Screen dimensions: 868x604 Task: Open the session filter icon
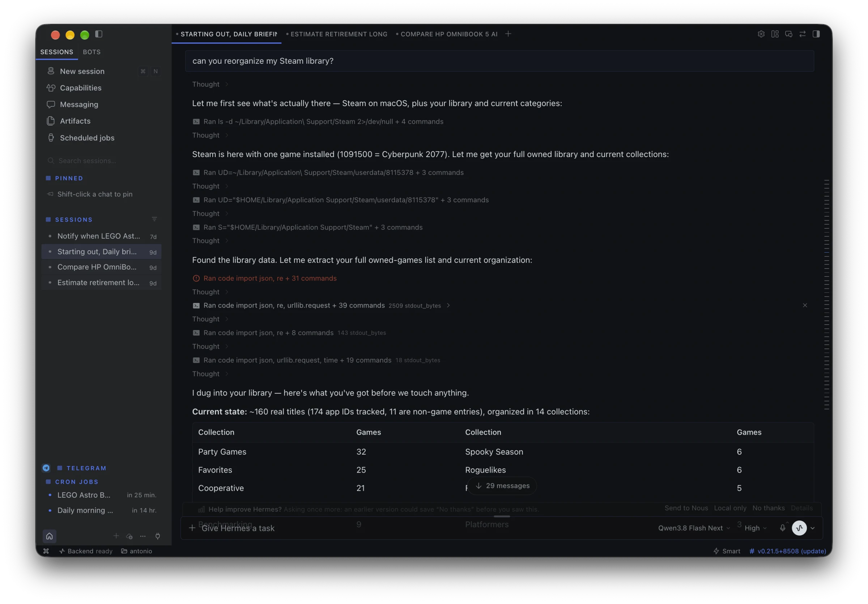click(154, 219)
